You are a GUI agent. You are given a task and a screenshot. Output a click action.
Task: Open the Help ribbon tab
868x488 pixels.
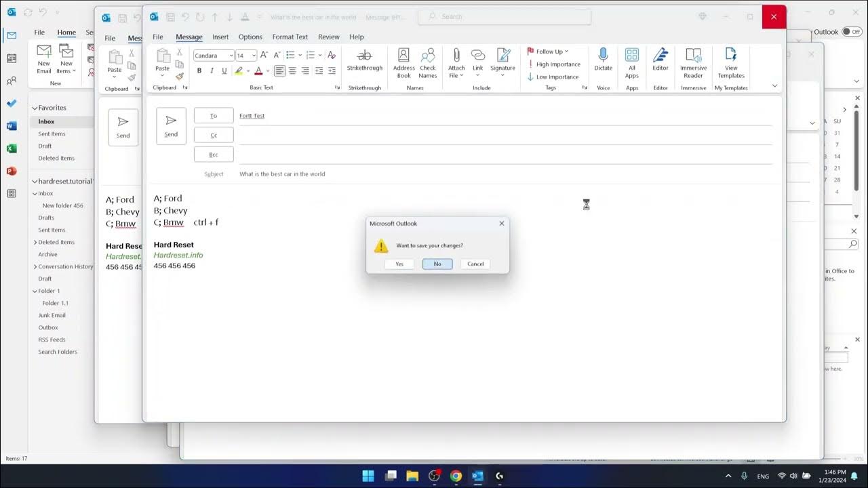click(x=357, y=37)
